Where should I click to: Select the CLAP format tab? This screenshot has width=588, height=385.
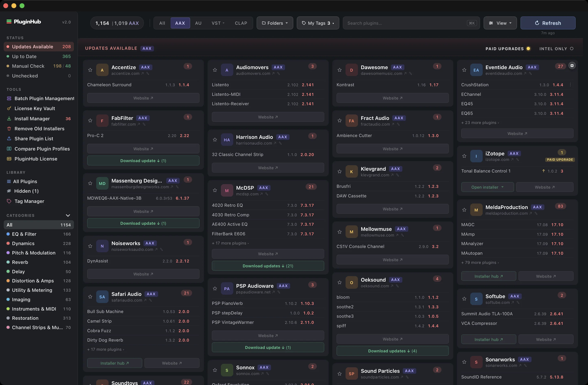241,23
